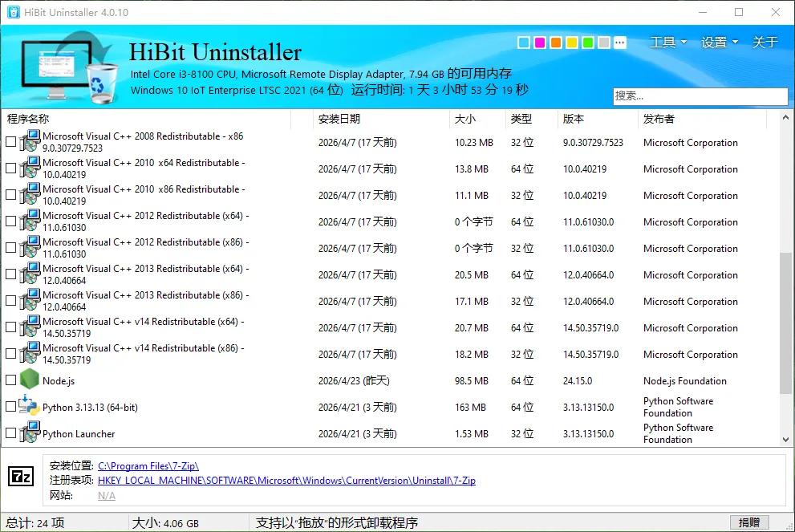The image size is (795, 532).
Task: Check the Visual C++ 2010 x64 checkbox
Action: pyautogui.click(x=10, y=169)
